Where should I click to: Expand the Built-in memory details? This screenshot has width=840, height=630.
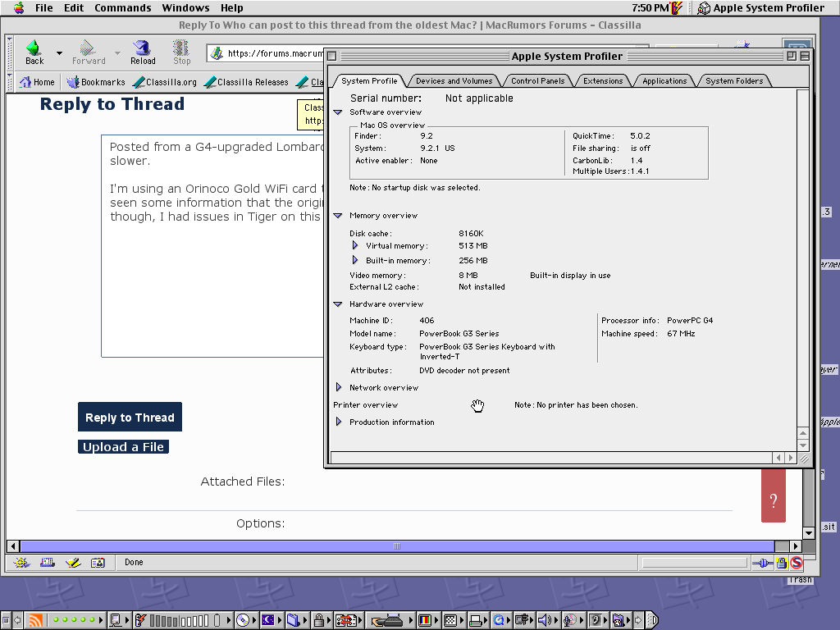pos(354,260)
